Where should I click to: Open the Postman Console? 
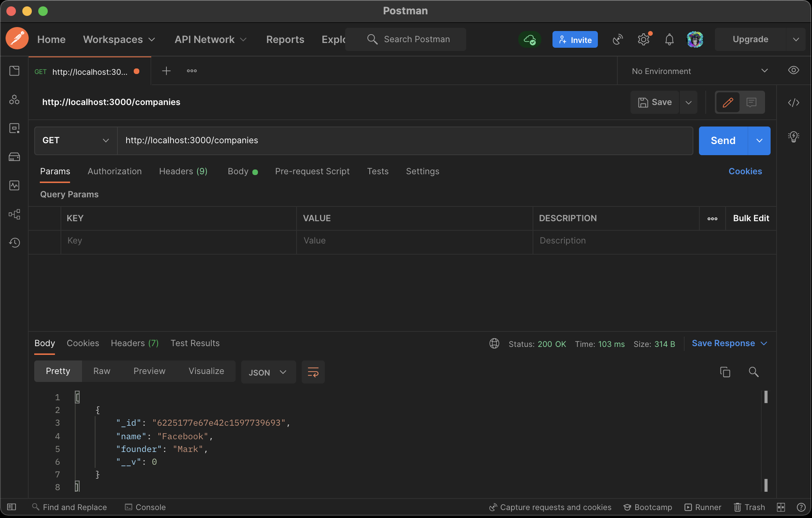coord(145,507)
